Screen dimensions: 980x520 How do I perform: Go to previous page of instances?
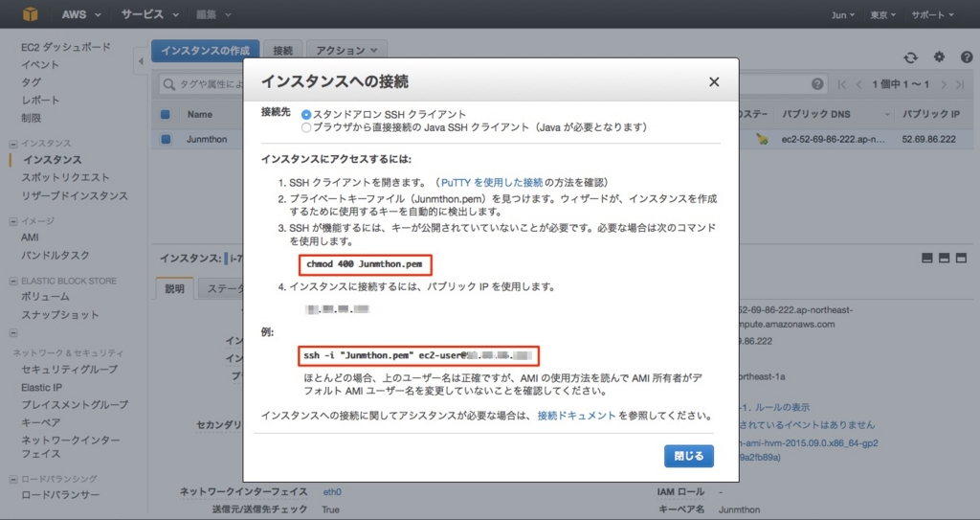pos(858,84)
